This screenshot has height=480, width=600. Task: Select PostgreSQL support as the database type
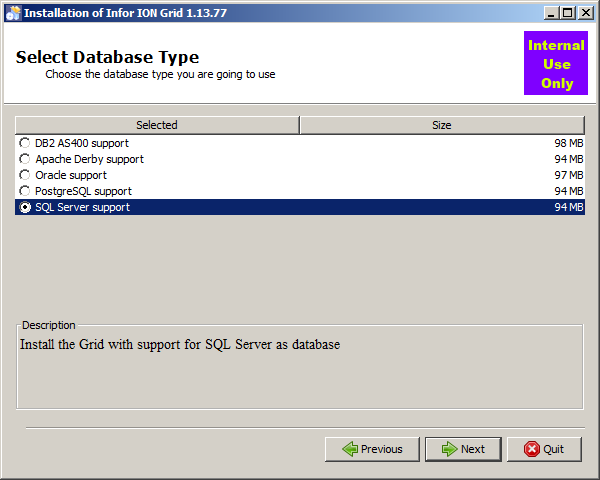pos(25,191)
